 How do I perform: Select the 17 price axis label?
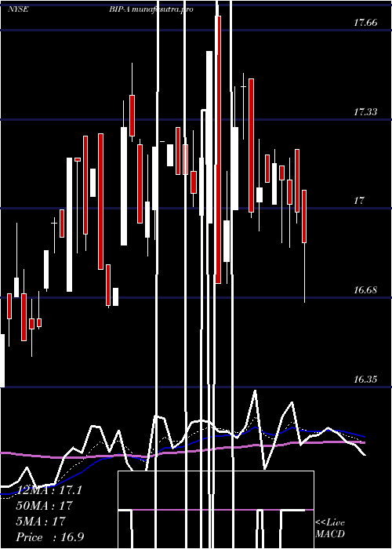point(359,201)
